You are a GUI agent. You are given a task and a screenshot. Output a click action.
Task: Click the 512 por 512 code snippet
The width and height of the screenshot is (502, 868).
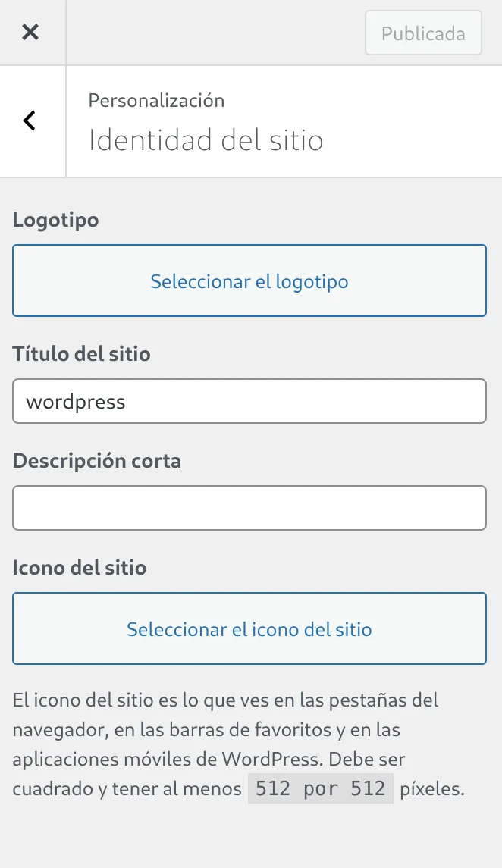tap(321, 789)
